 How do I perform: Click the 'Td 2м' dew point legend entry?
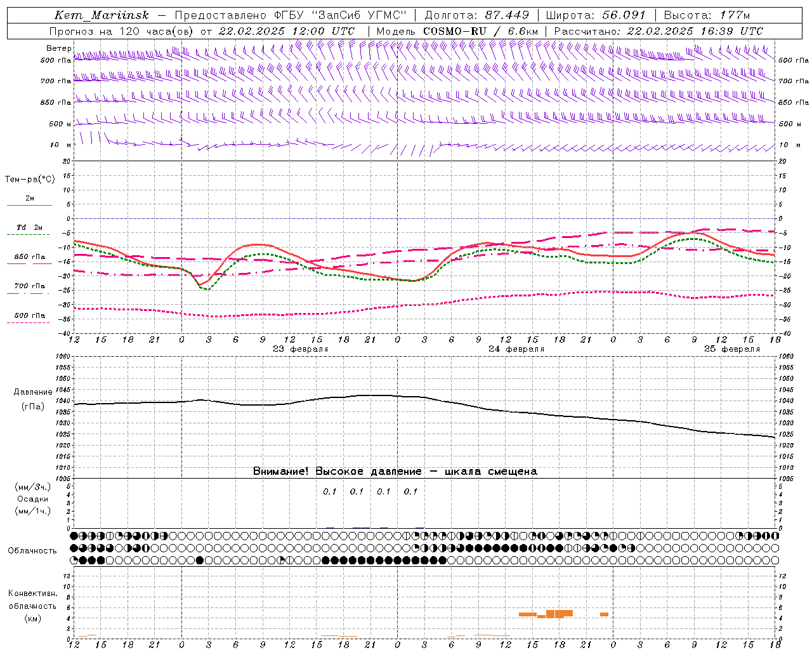(29, 227)
